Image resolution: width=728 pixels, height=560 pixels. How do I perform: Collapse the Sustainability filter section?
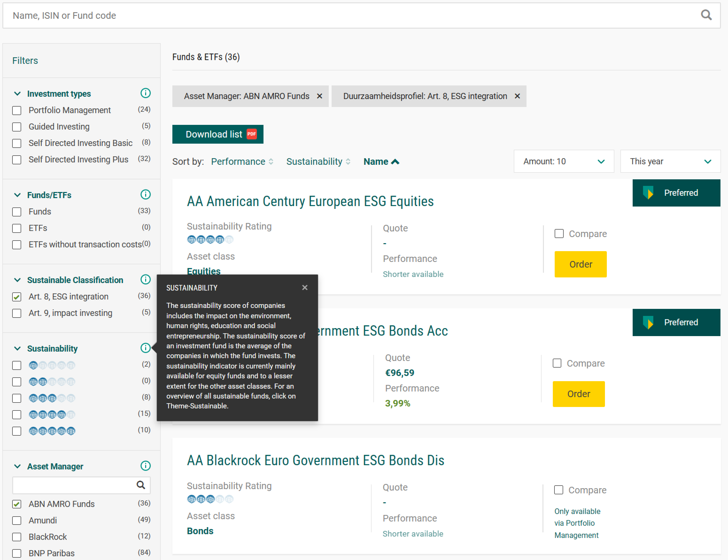[x=17, y=348]
